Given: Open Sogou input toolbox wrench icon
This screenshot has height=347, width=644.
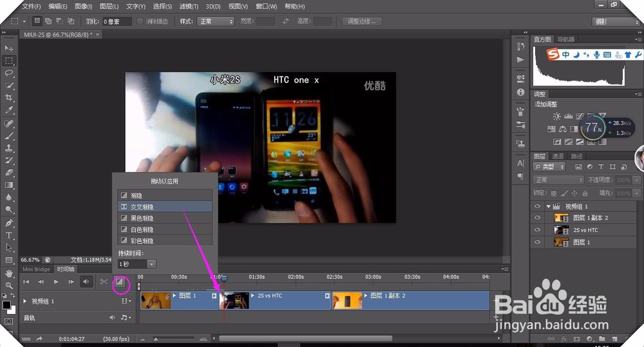Looking at the screenshot, I should [x=638, y=54].
